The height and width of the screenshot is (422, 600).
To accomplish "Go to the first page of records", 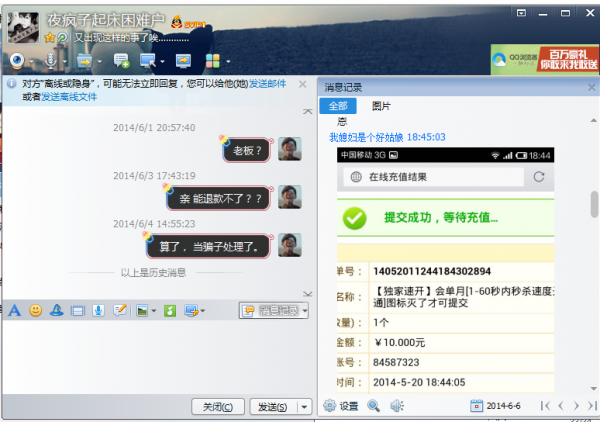I will pos(545,406).
